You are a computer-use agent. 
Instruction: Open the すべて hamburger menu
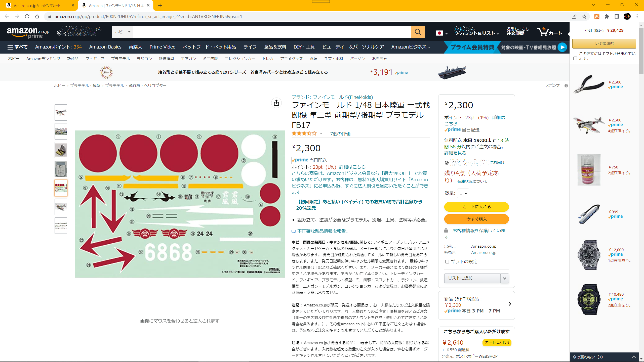(x=17, y=47)
